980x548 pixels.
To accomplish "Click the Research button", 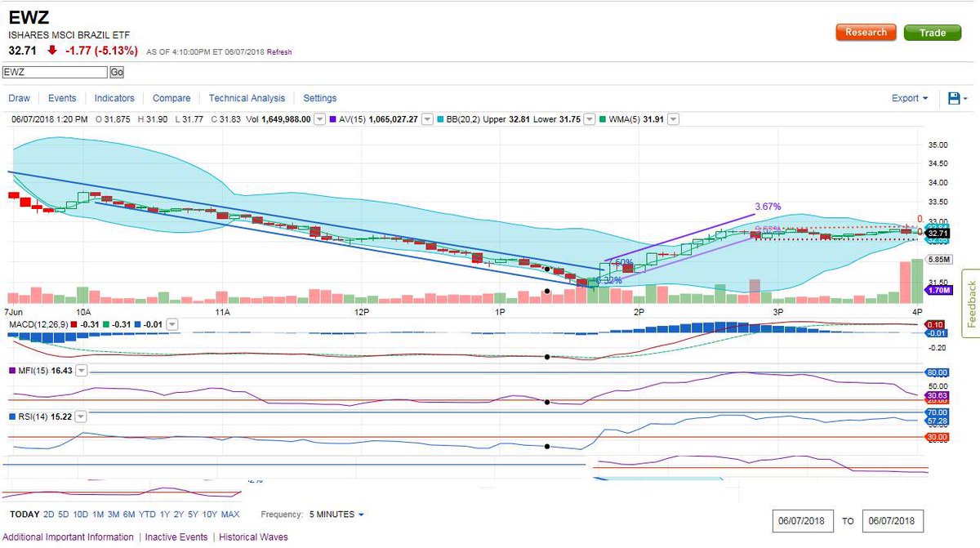I will (x=866, y=33).
